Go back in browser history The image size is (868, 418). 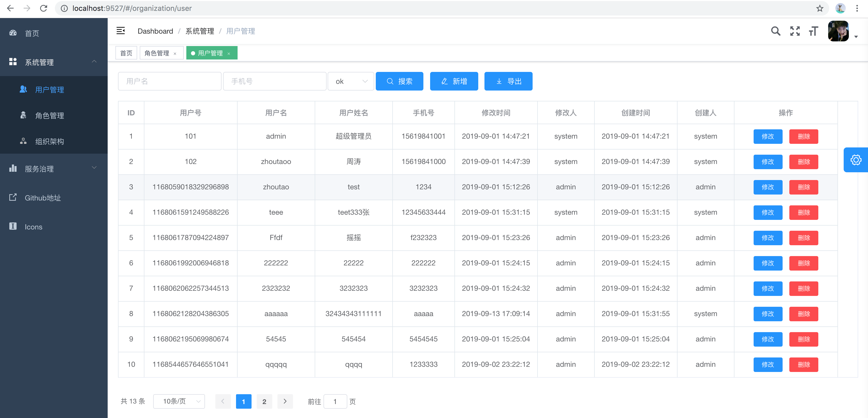(10, 9)
